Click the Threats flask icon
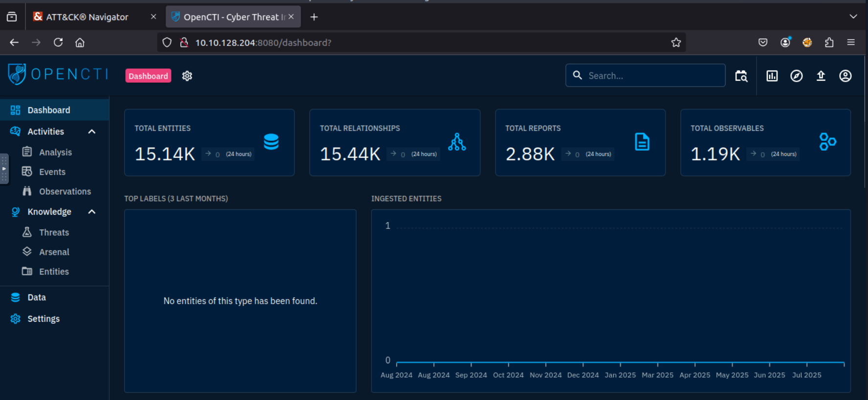Viewport: 868px width, 400px height. (x=27, y=232)
